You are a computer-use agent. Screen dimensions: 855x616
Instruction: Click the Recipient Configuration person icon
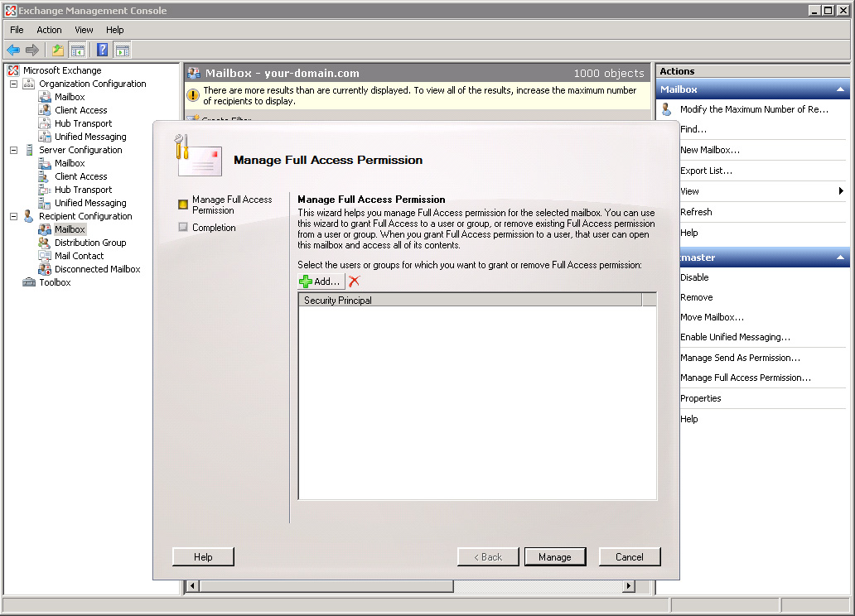click(x=28, y=216)
